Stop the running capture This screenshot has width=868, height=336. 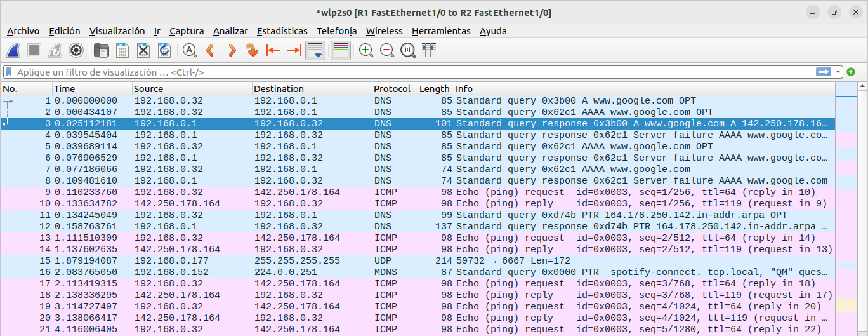(34, 50)
